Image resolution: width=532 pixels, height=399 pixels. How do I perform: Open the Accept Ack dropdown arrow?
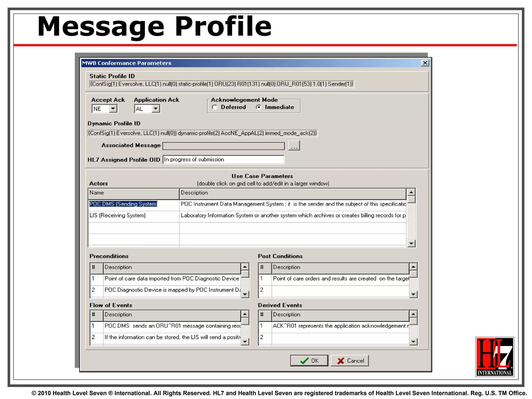click(113, 109)
